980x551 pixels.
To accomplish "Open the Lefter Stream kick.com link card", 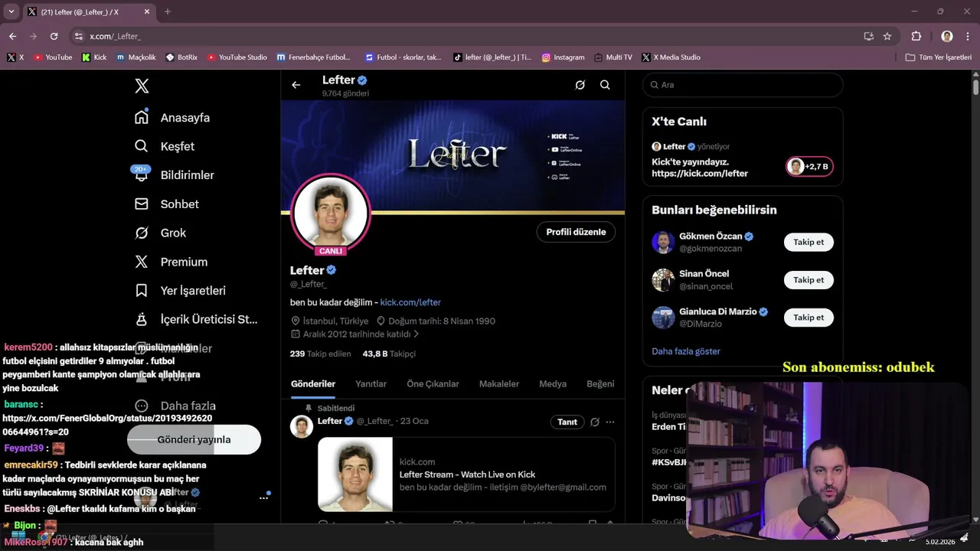I will click(466, 474).
